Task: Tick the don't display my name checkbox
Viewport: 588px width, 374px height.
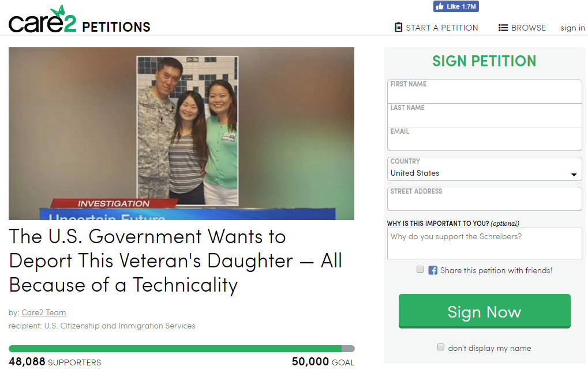Action: [x=441, y=347]
